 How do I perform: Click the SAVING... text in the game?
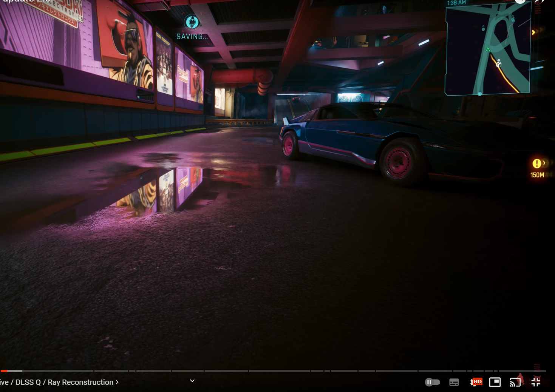point(192,37)
